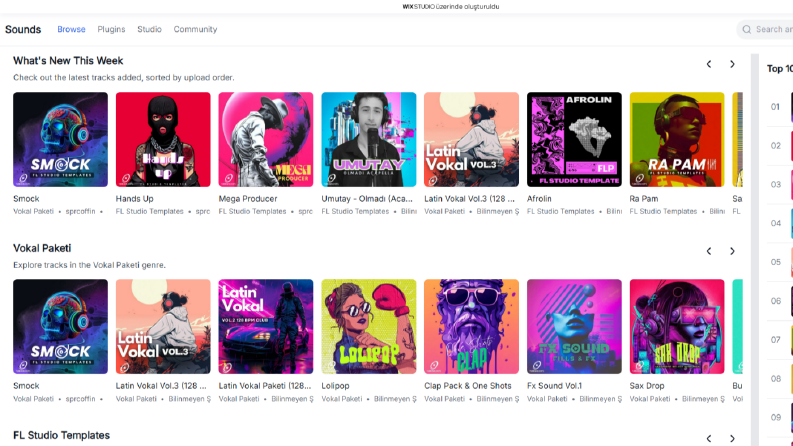Go to previous What's New items

pyautogui.click(x=709, y=64)
